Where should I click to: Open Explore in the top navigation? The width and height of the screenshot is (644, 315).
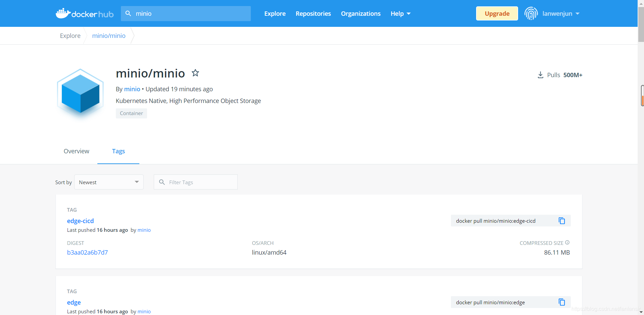275,13
